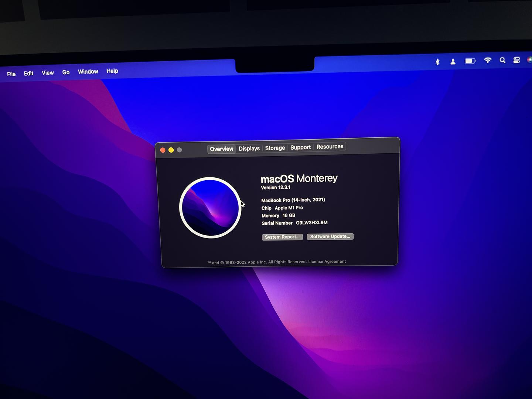
Task: Open Control Center icon
Action: tap(517, 60)
